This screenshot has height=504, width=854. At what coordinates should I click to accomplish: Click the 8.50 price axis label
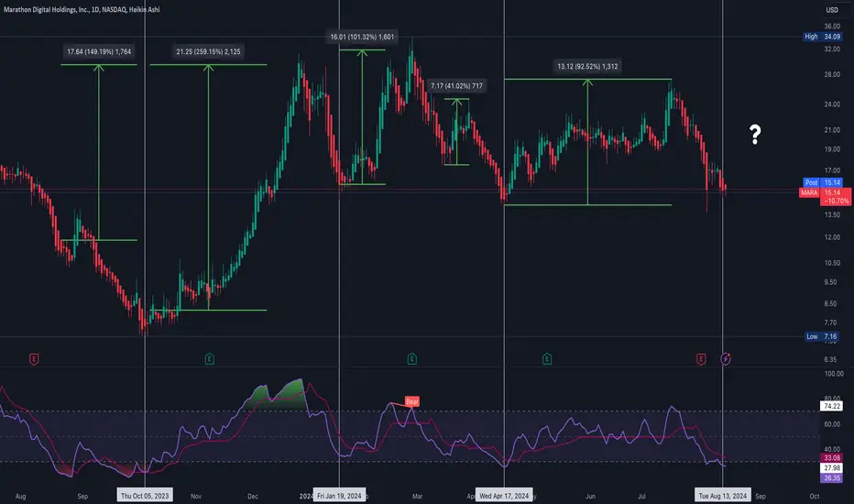(x=830, y=304)
